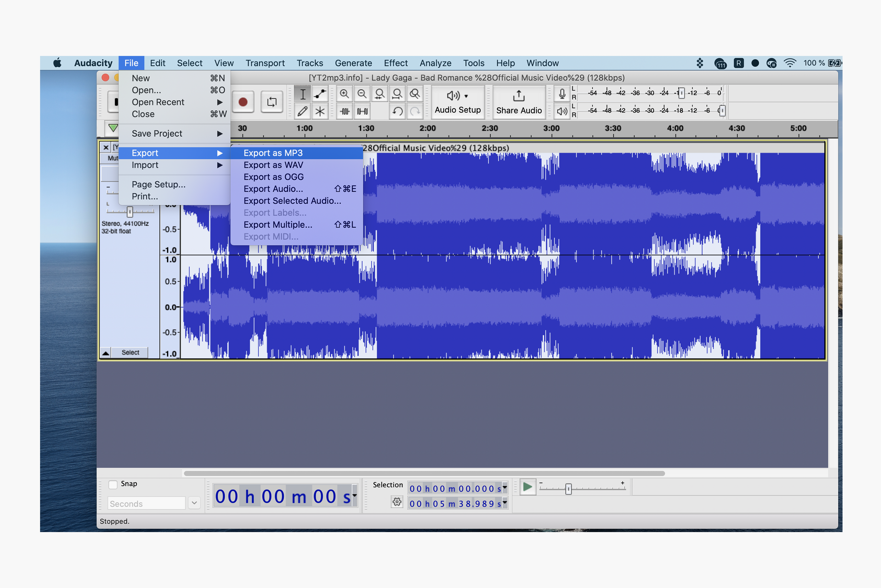Click the Share Audio button
Viewport: 881px width, 588px height.
point(519,102)
